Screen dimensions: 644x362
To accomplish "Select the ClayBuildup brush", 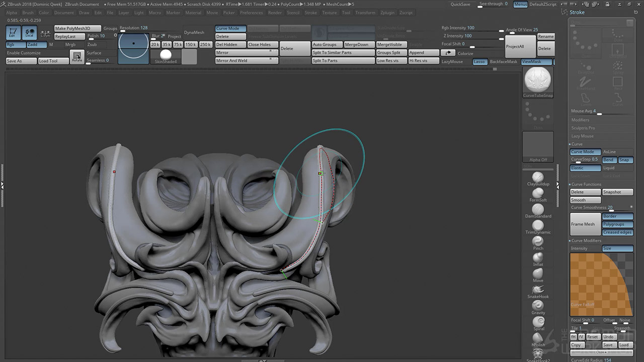I will tap(538, 177).
